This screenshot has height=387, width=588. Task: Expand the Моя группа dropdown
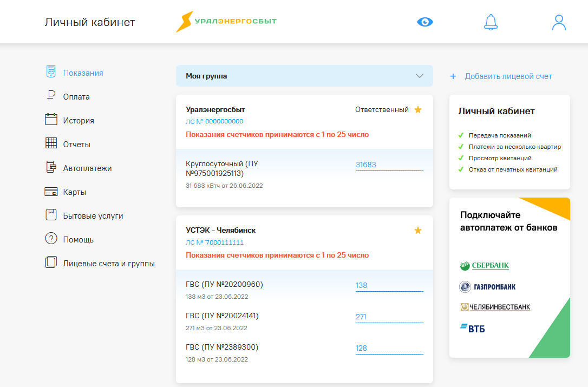tap(304, 76)
